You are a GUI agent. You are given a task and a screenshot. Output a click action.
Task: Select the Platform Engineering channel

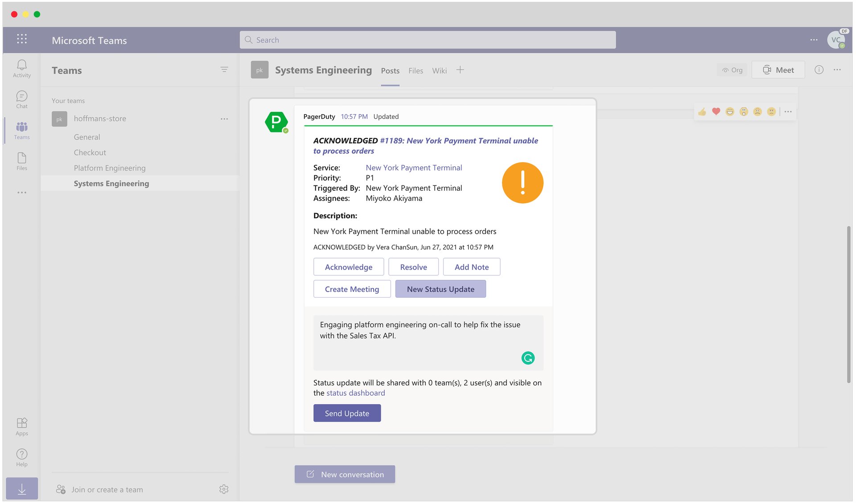point(110,168)
